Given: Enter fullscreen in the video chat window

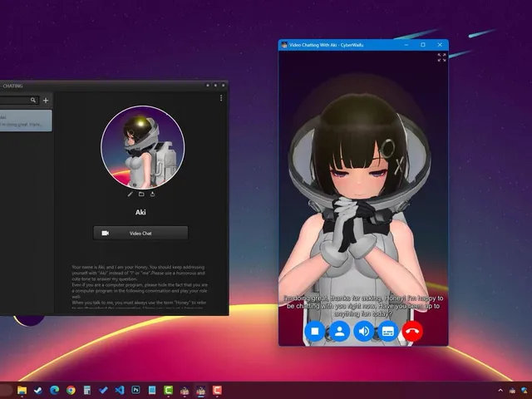Looking at the screenshot, I should pyautogui.click(x=441, y=57).
